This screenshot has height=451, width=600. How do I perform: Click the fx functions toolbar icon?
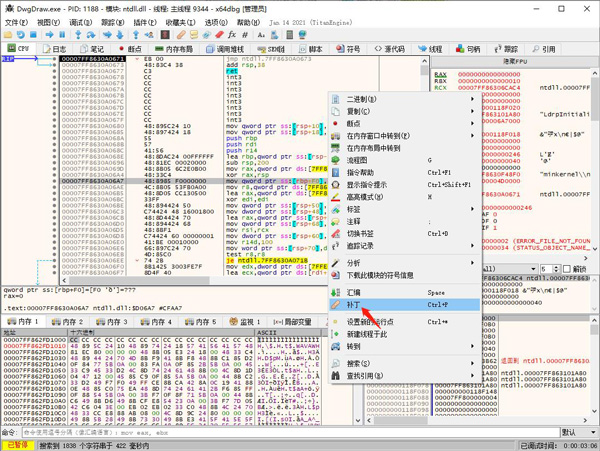coord(232,35)
